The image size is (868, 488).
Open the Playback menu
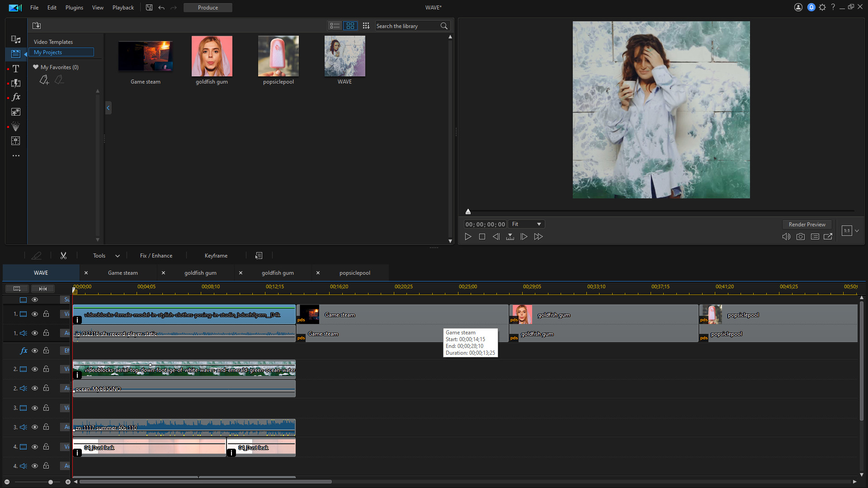click(x=123, y=7)
